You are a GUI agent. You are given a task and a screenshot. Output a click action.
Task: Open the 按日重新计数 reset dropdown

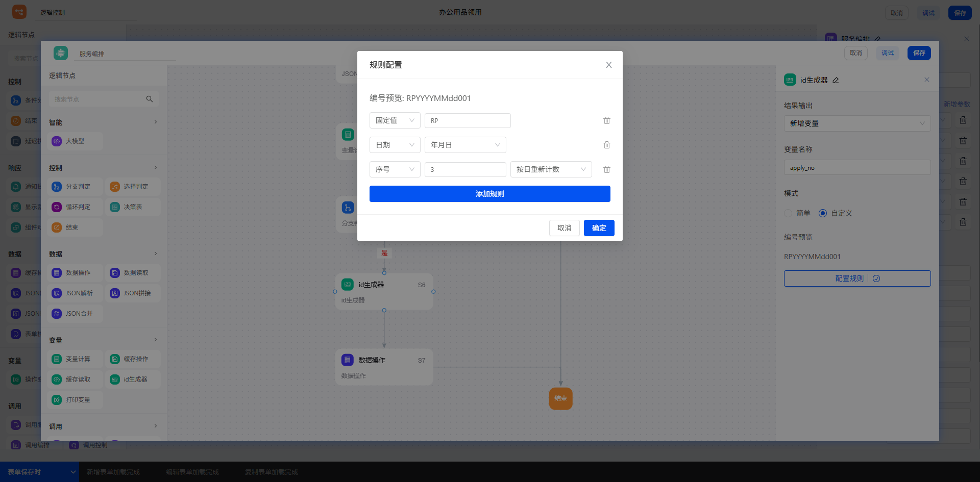[551, 169]
